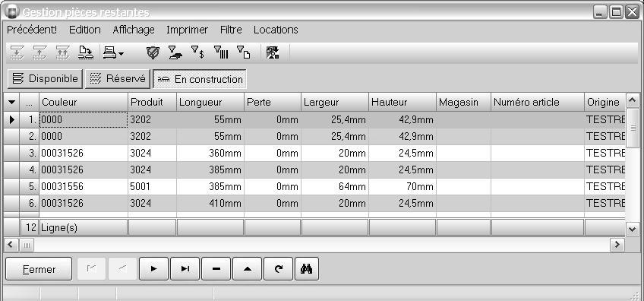
Task: Click the Origine column header
Action: (605, 102)
